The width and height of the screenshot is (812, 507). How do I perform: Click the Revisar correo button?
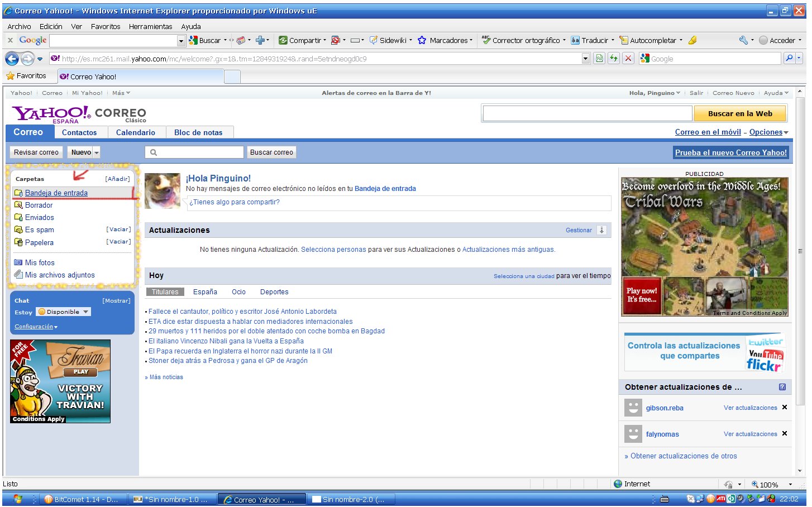(x=36, y=152)
